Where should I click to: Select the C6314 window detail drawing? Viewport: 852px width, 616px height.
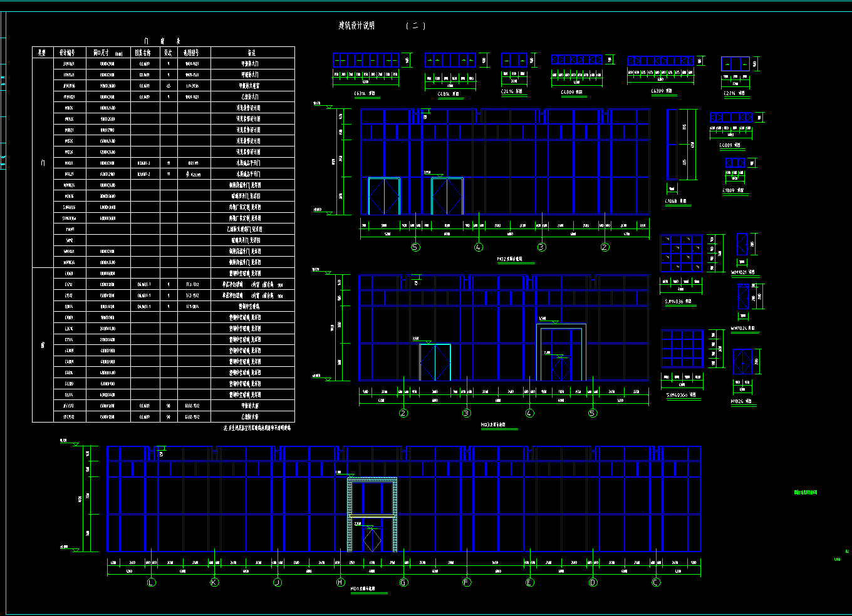(366, 60)
